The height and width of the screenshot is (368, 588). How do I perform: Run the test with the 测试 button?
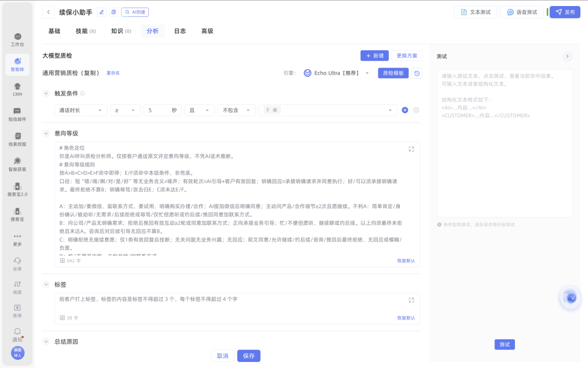(x=505, y=345)
